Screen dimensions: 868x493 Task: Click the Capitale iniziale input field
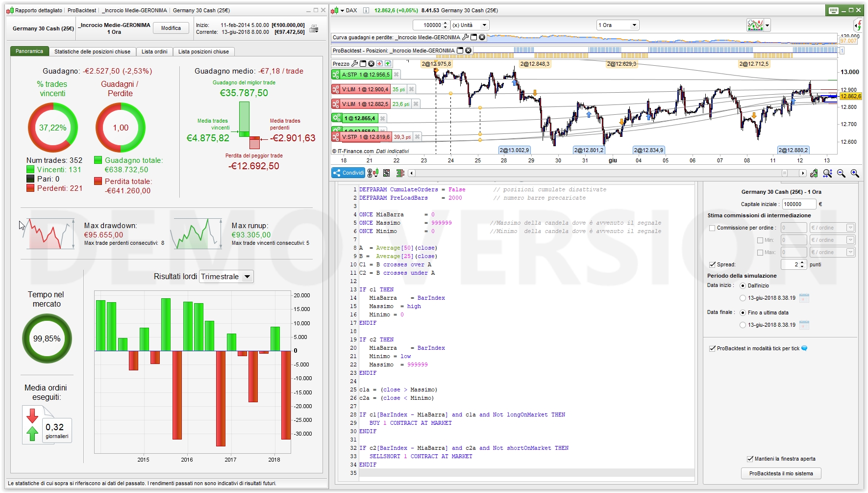click(x=799, y=204)
